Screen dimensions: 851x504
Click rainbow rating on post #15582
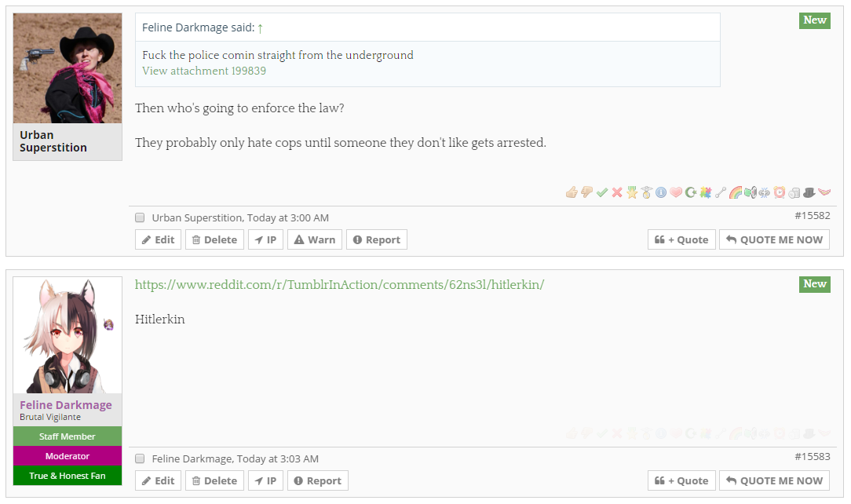click(x=736, y=192)
